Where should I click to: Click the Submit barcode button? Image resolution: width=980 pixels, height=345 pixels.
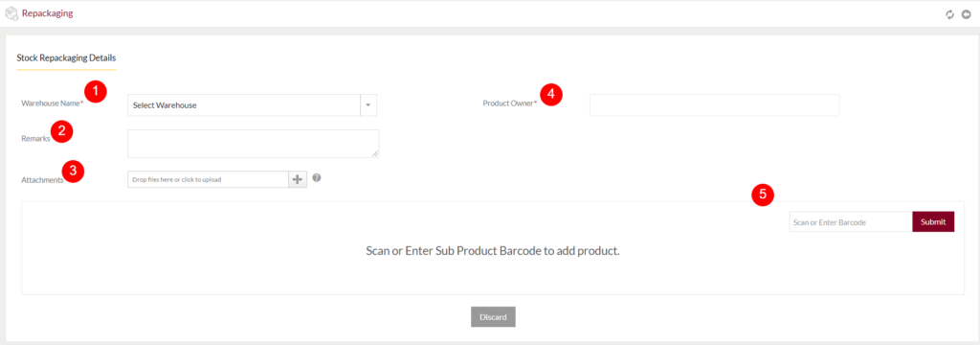pos(933,221)
